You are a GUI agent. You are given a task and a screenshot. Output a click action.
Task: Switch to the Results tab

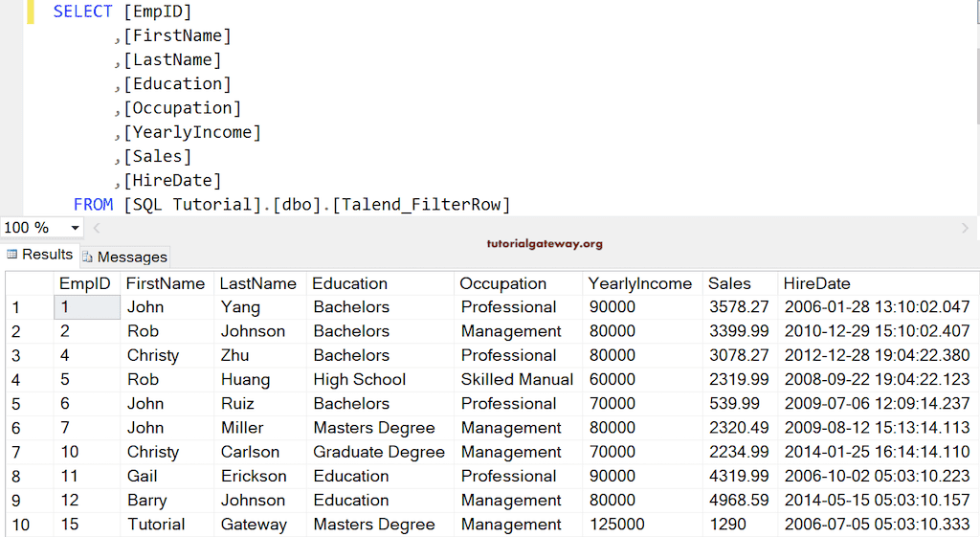tap(40, 255)
